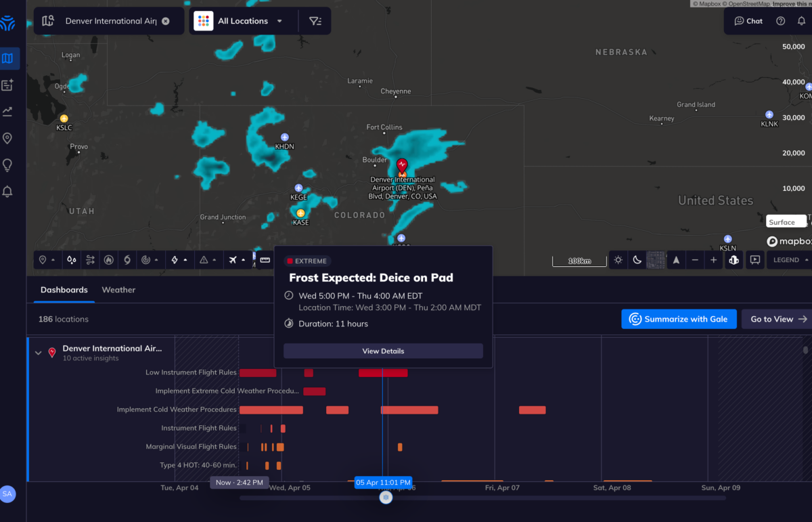812x522 pixels.
Task: Enable the fire layer icon
Action: click(x=109, y=260)
